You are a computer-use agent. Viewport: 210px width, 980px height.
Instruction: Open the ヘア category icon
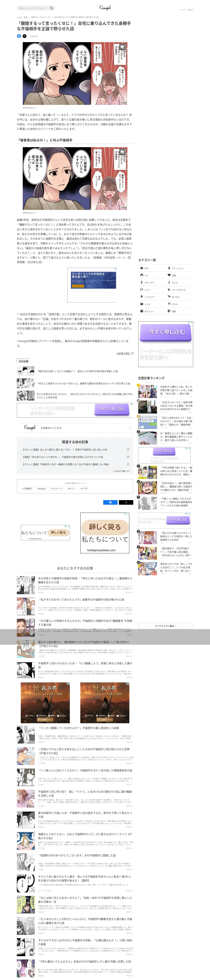click(x=142, y=275)
